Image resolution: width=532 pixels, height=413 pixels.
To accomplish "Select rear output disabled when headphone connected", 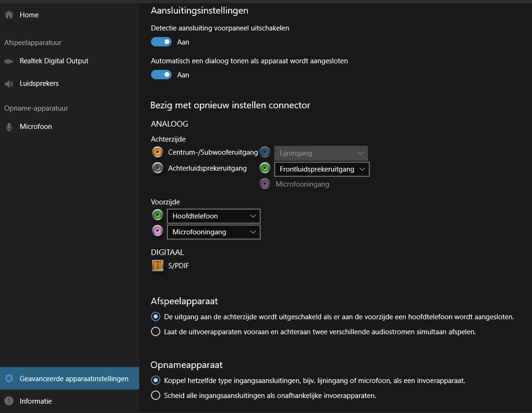I will click(x=156, y=316).
